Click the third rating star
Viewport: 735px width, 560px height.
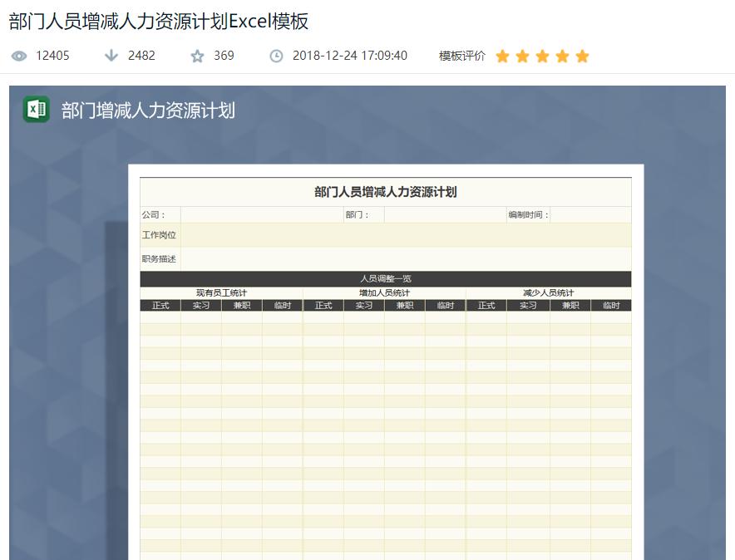(542, 56)
